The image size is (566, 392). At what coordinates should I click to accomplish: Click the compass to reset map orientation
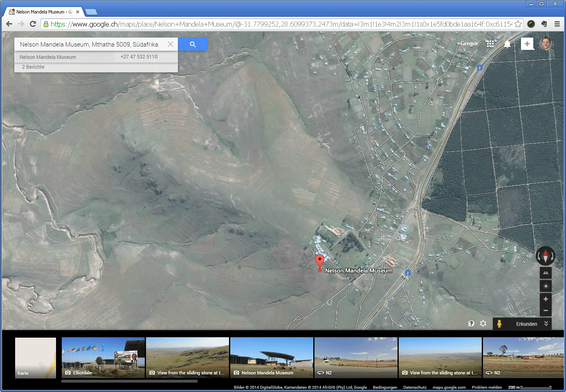point(546,255)
